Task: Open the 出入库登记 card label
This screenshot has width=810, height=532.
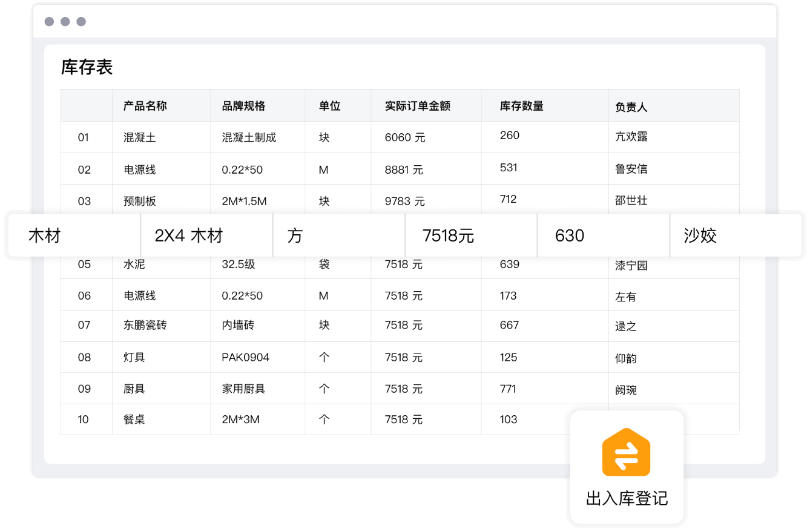Action: 627,499
